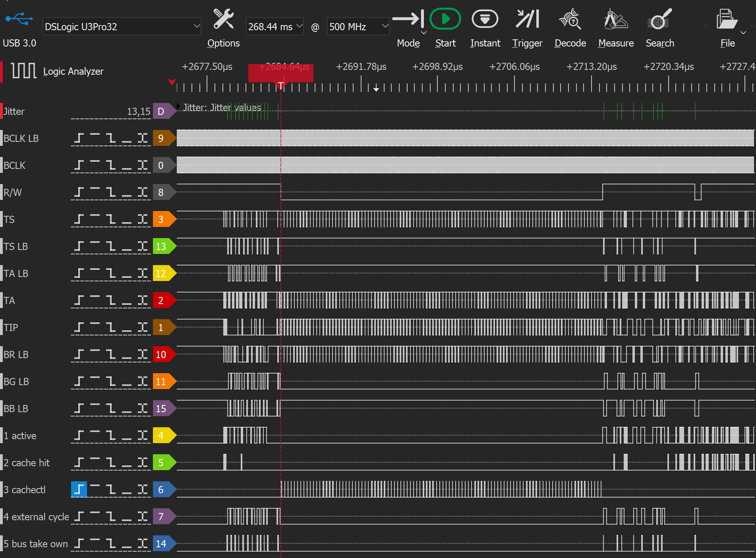
Task: Start capture with the green play button
Action: [445, 19]
